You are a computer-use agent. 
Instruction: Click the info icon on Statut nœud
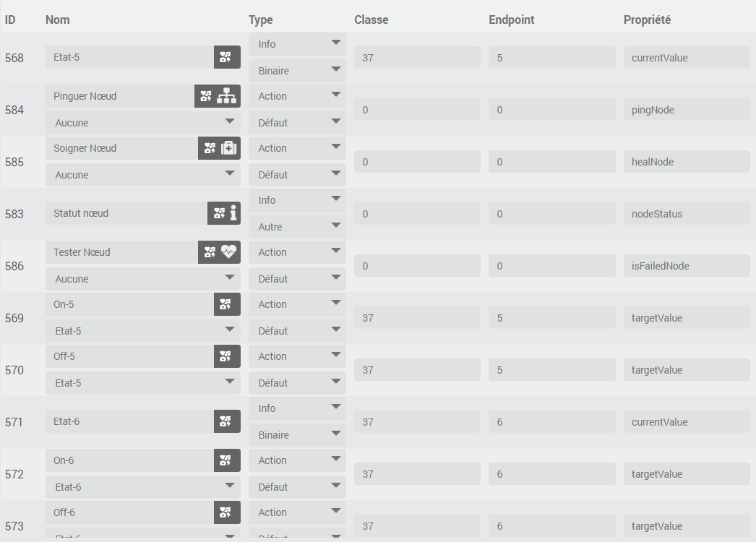(233, 213)
